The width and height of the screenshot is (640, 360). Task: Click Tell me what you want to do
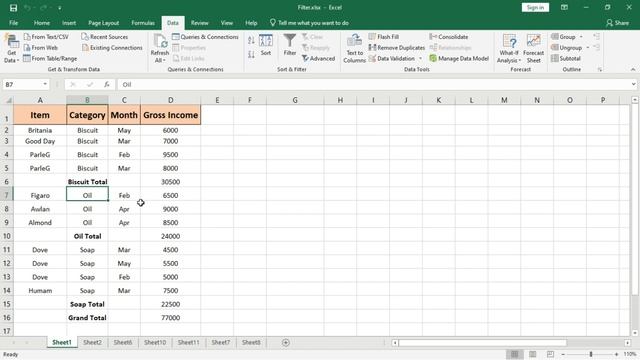(309, 23)
